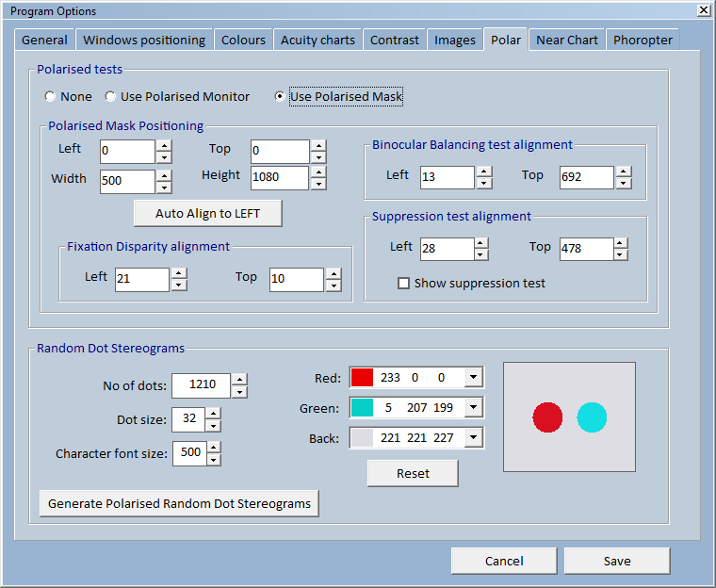Decrease mask Width with down arrow

(x=164, y=188)
